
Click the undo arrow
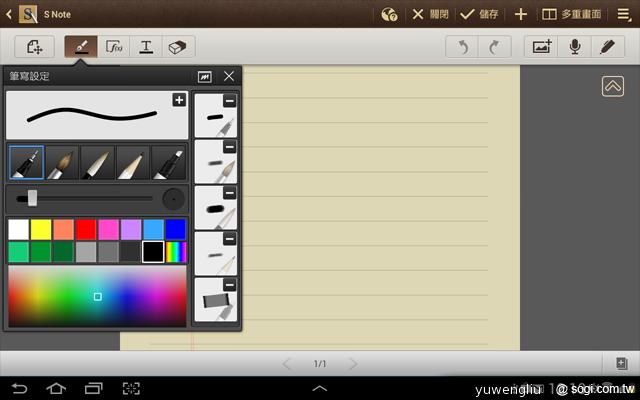point(462,47)
